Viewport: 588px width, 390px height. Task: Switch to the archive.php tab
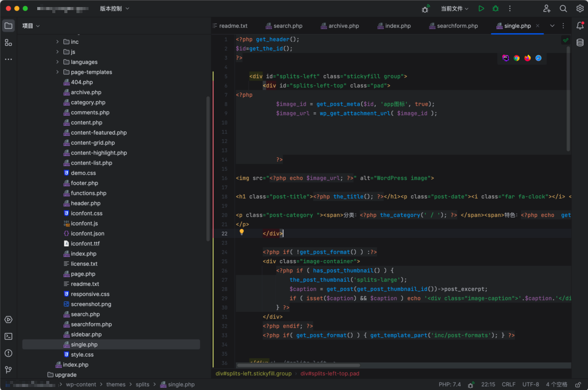(340, 26)
